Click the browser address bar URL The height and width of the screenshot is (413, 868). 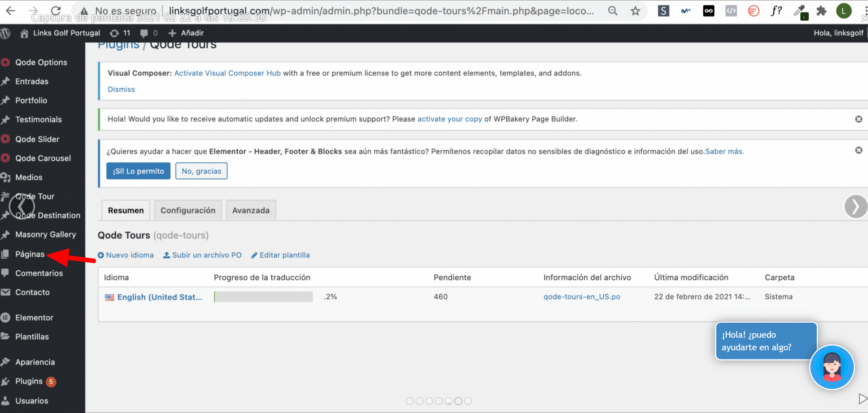[381, 11]
